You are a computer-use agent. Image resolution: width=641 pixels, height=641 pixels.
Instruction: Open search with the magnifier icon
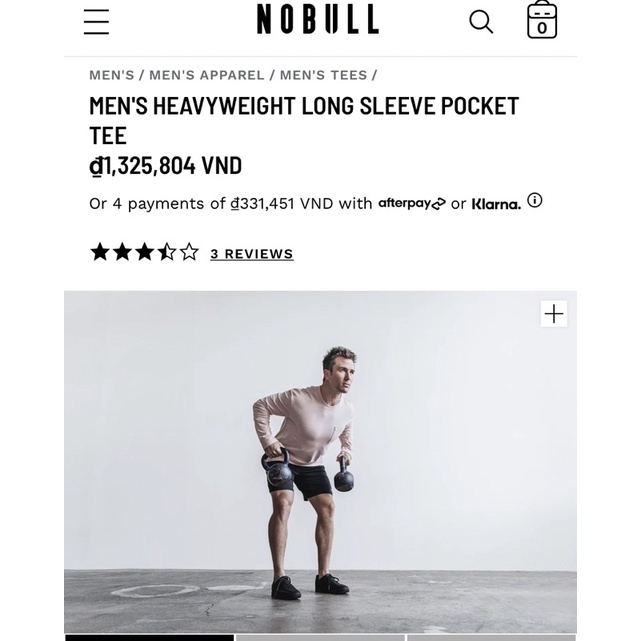pos(481,22)
